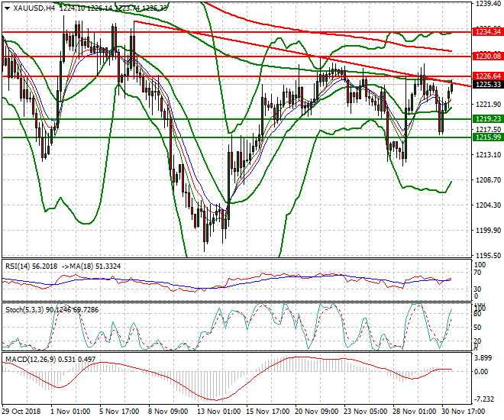Select the 13 Nov 01:00 time label

218,412
